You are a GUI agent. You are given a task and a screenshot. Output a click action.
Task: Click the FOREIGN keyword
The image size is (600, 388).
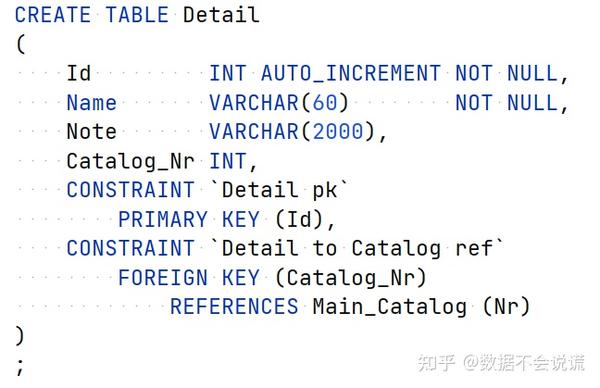163,277
